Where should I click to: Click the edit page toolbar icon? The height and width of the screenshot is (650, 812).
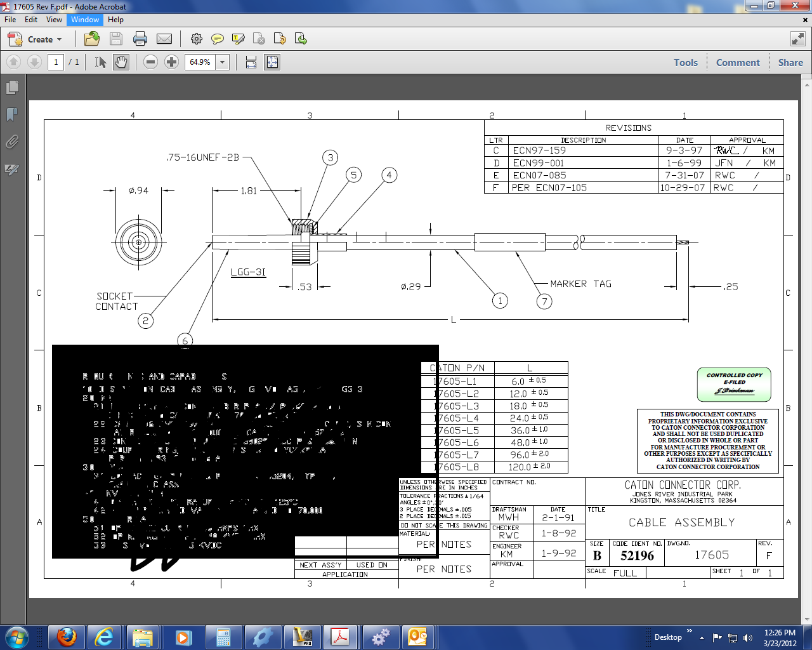pos(280,39)
